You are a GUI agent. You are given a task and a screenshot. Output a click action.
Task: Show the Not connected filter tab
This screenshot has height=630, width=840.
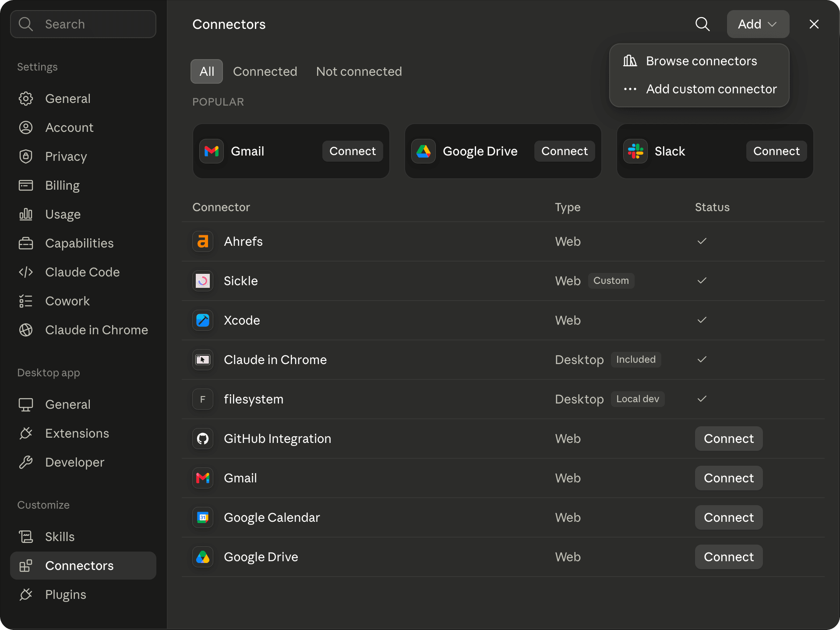(x=359, y=71)
